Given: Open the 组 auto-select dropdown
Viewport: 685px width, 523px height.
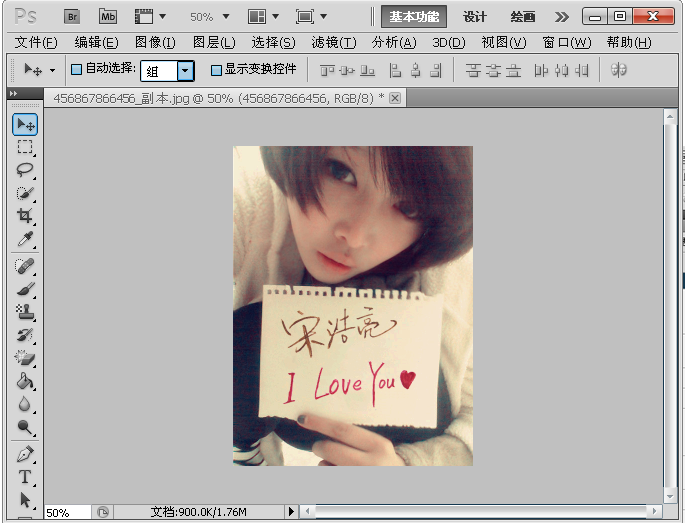Looking at the screenshot, I should tap(185, 71).
